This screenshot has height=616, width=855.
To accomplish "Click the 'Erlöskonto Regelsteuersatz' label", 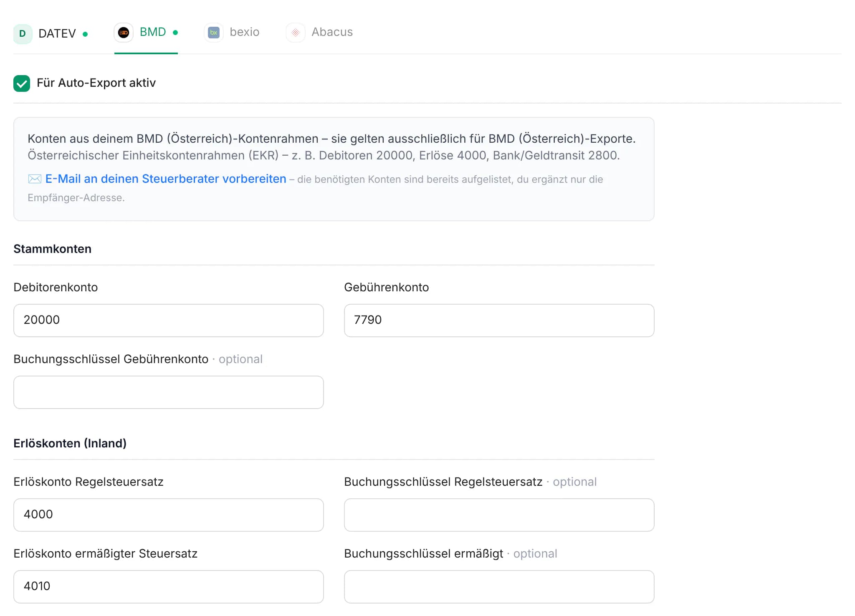I will [x=89, y=482].
